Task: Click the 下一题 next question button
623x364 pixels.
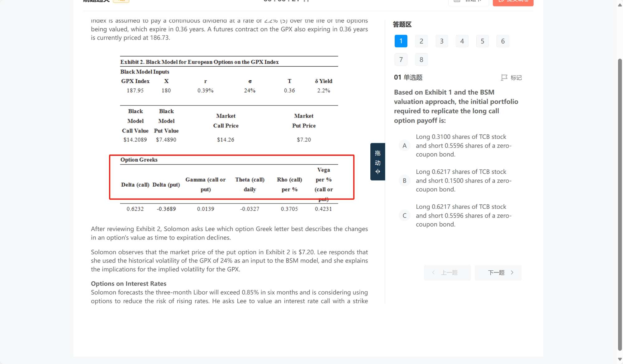Action: pos(498,273)
